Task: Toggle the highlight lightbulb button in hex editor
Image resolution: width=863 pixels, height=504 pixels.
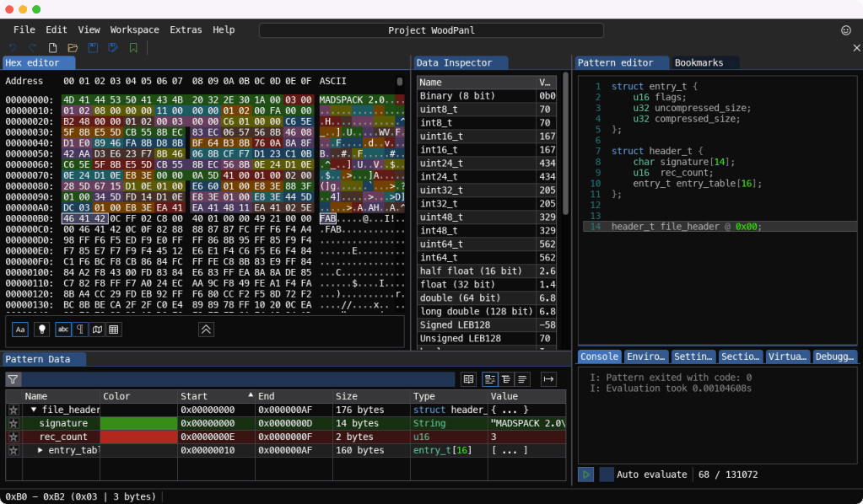Action: tap(40, 330)
